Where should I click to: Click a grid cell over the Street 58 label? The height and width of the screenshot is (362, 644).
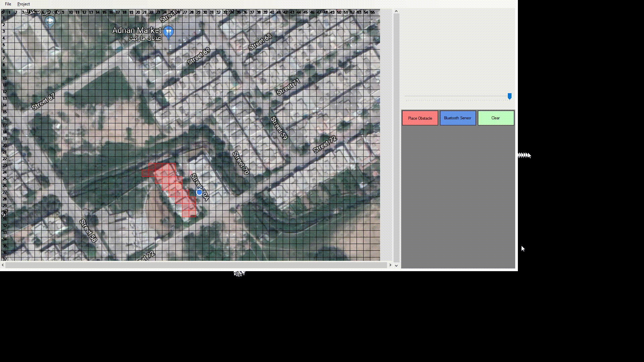[x=88, y=231]
